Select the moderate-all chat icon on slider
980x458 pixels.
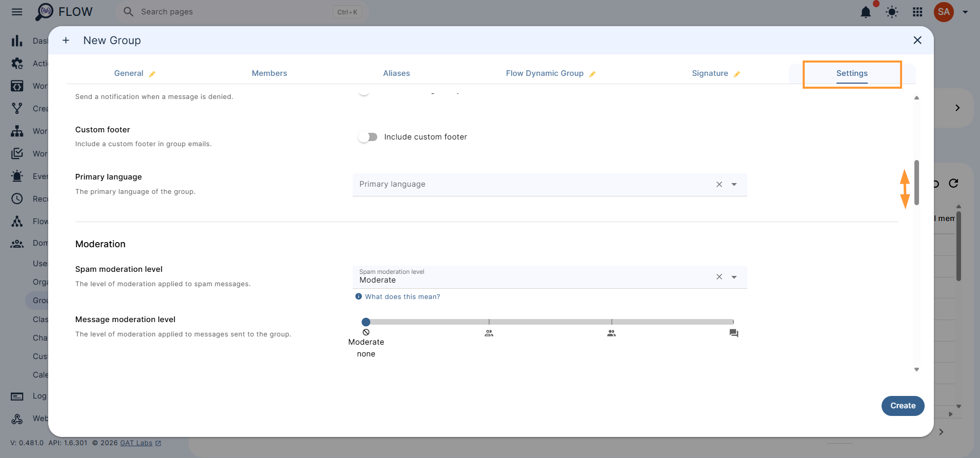pos(734,333)
